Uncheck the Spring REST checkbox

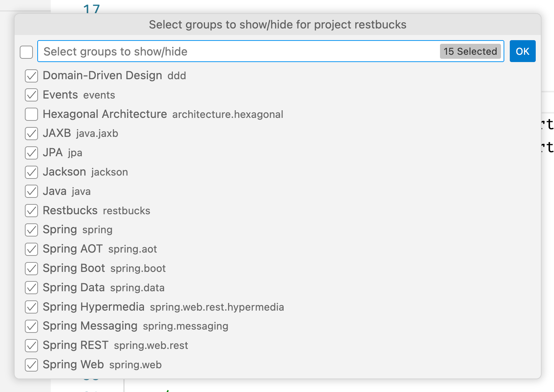tap(31, 346)
